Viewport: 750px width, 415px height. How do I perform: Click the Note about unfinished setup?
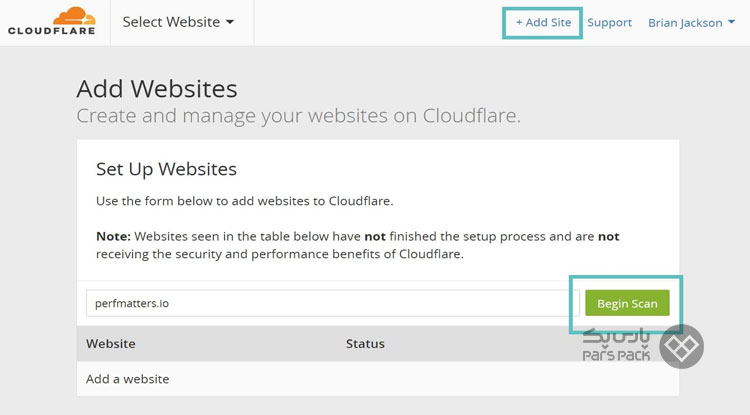point(358,245)
